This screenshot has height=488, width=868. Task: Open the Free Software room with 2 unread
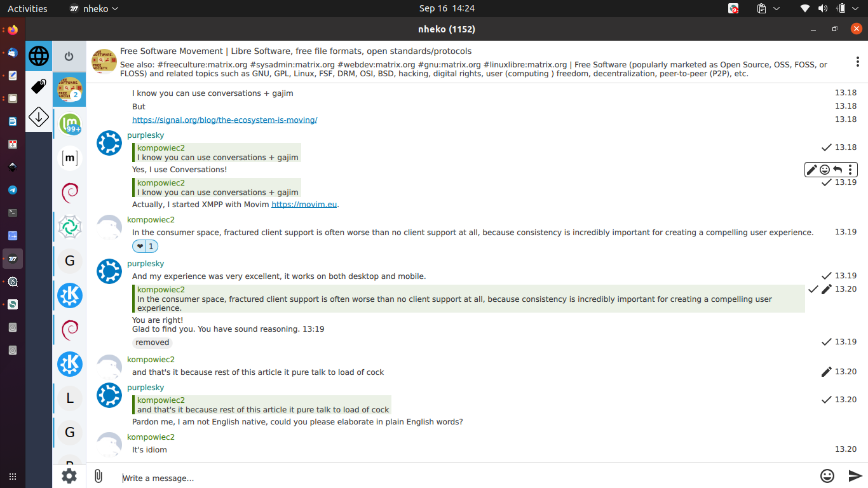(70, 89)
